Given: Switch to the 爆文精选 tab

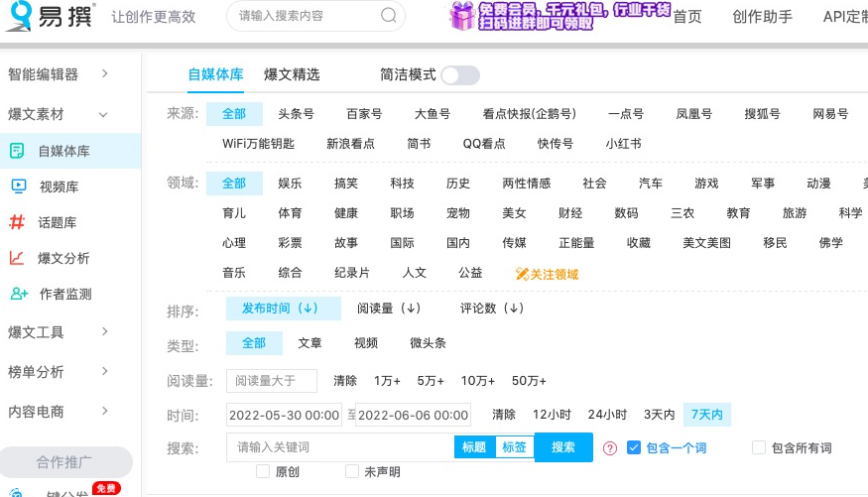Looking at the screenshot, I should coord(292,74).
